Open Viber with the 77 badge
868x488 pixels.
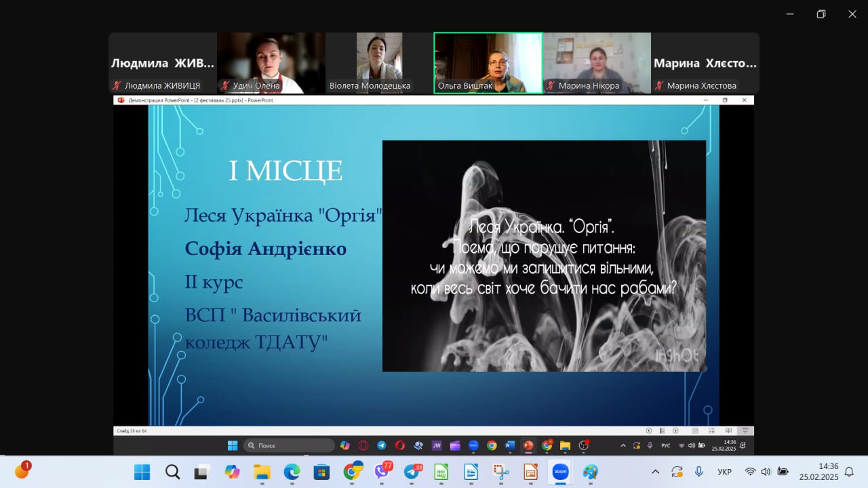[x=382, y=472]
